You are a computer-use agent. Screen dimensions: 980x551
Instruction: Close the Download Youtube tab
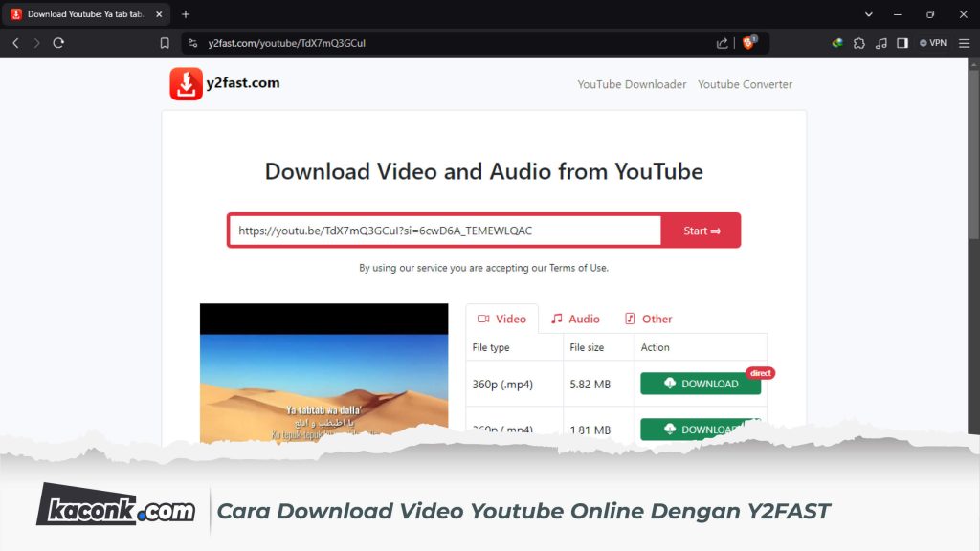159,13
